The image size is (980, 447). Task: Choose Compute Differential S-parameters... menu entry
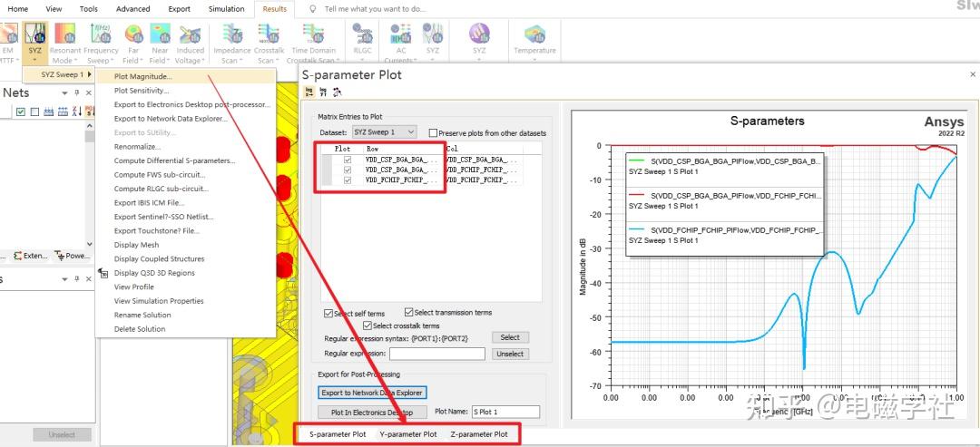[x=186, y=160]
